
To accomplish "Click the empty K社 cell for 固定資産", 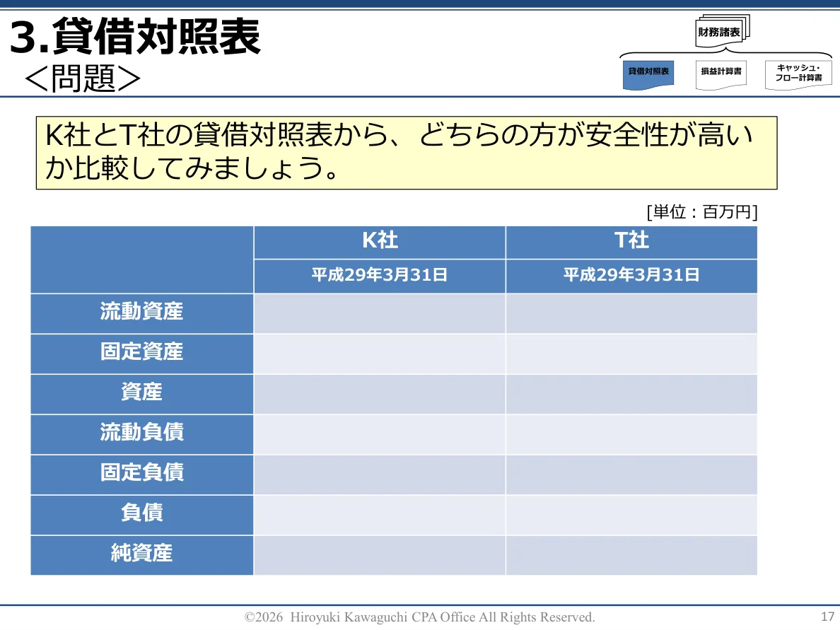I will [x=380, y=354].
